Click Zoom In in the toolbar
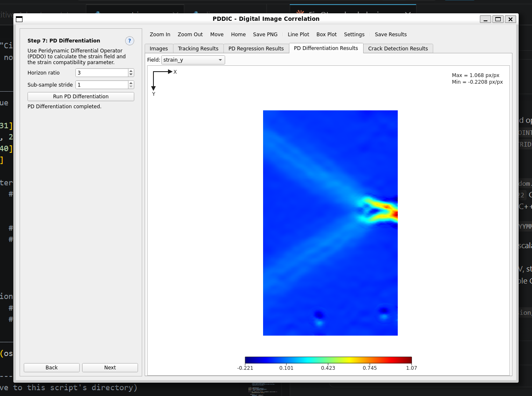Viewport: 532px width, 396px height. point(160,35)
